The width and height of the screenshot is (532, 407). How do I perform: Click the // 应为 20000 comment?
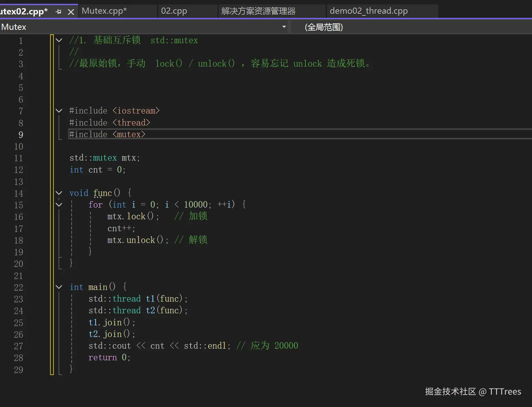267,346
